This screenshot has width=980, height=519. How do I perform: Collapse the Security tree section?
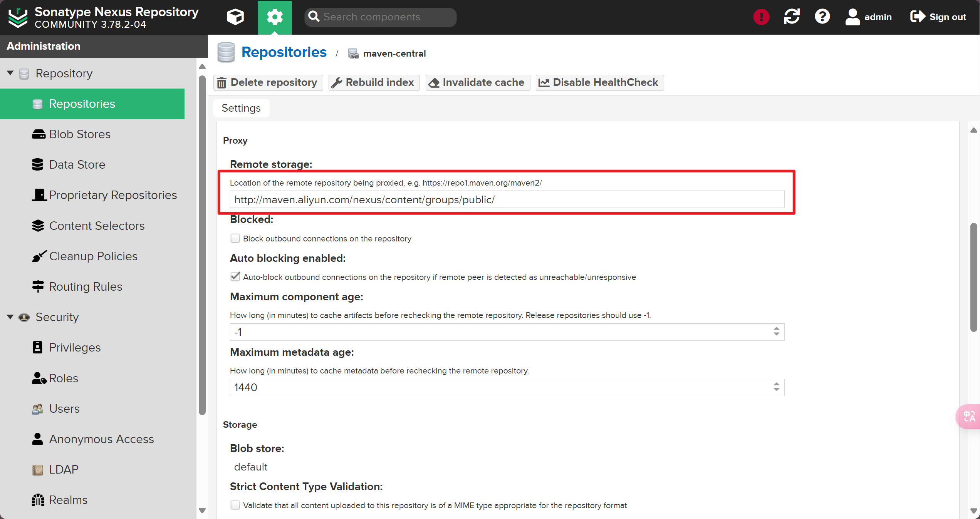click(10, 317)
